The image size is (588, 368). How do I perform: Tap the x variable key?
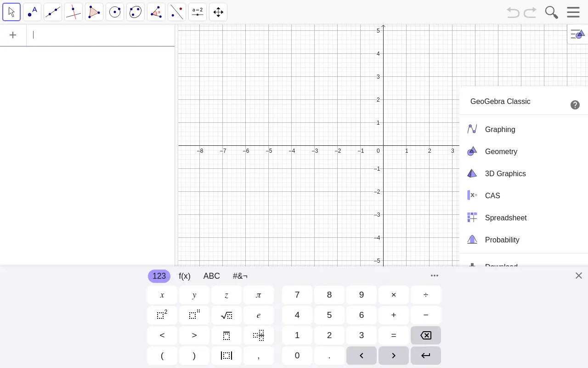click(x=162, y=295)
